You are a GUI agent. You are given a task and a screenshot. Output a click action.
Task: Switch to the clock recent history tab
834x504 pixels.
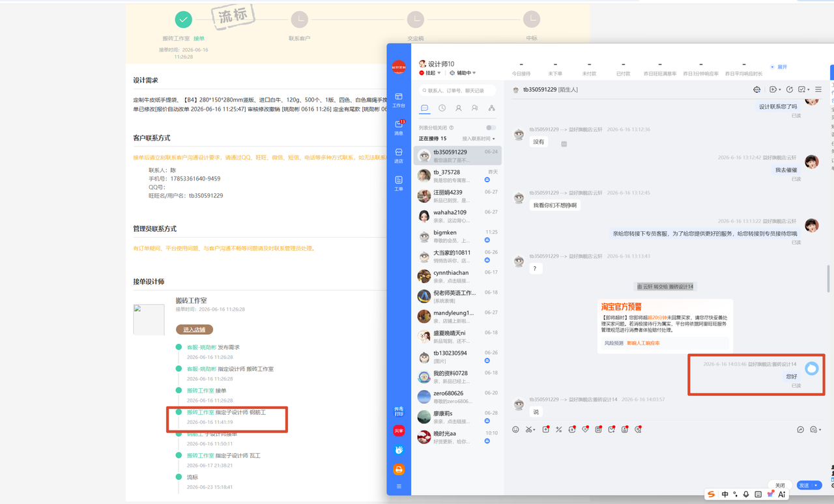click(442, 108)
